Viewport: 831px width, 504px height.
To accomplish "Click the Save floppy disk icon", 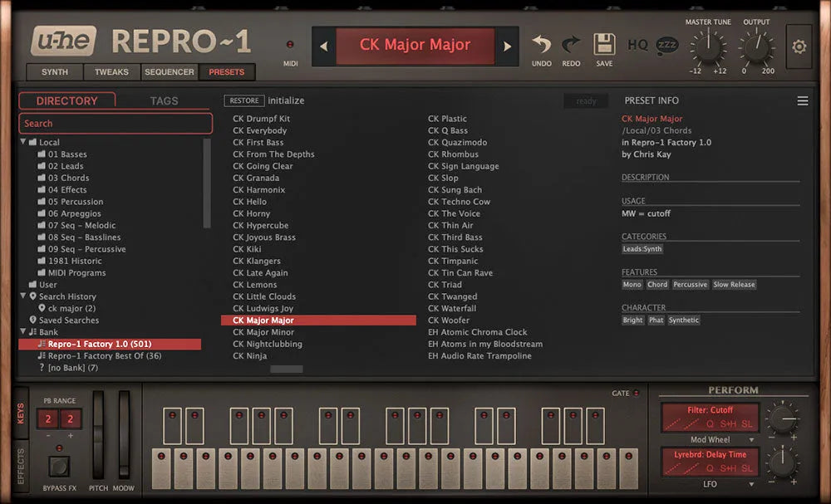I will (x=604, y=44).
